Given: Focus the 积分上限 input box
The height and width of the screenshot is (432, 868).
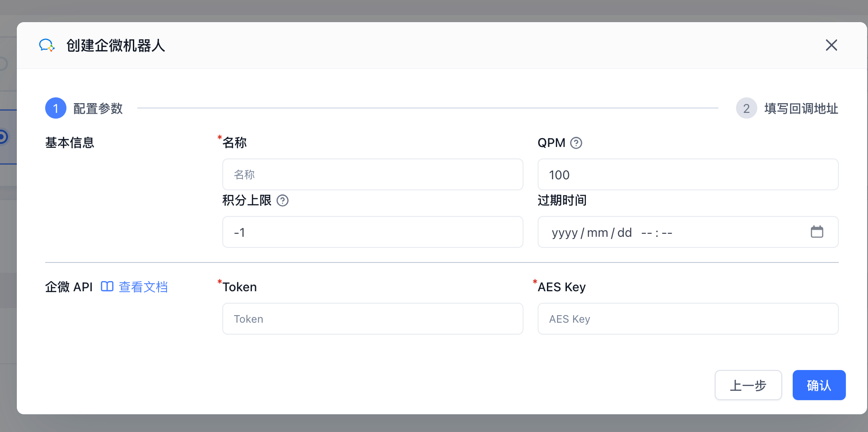Looking at the screenshot, I should click(372, 232).
